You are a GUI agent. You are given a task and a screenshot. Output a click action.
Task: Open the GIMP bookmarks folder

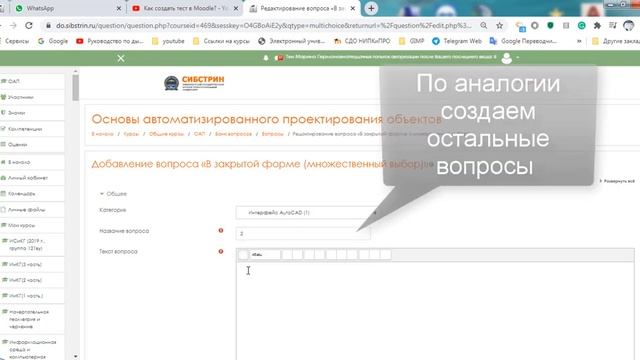click(x=412, y=41)
